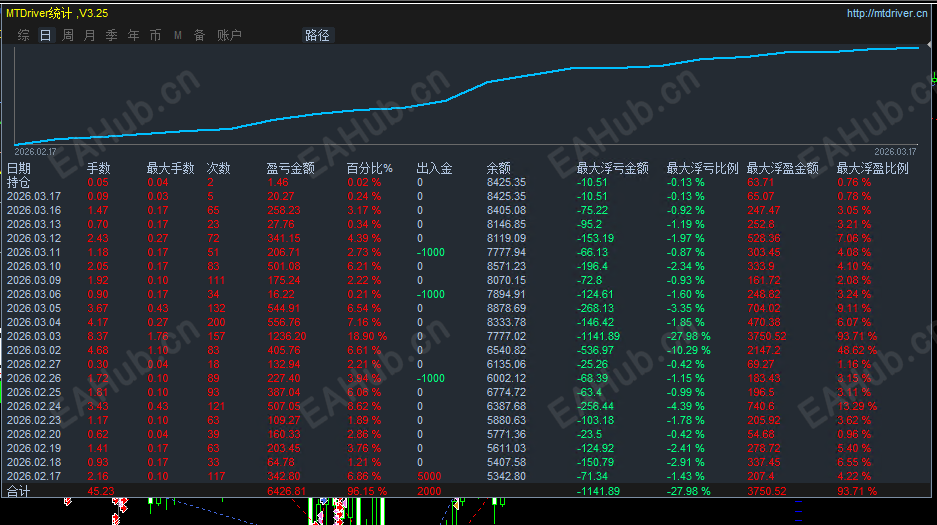This screenshot has width=937, height=525.
Task: Select the 2026.03.03 date row
Action: click(x=33, y=336)
